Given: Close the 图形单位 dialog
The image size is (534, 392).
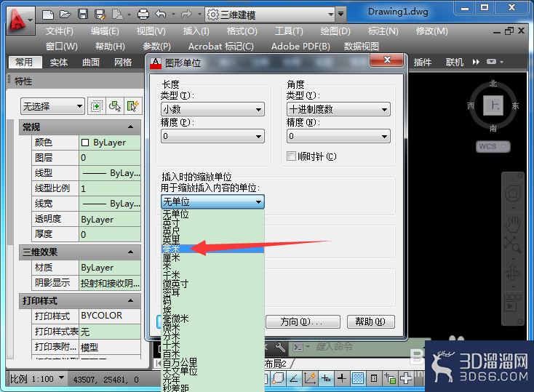Looking at the screenshot, I should [x=387, y=60].
